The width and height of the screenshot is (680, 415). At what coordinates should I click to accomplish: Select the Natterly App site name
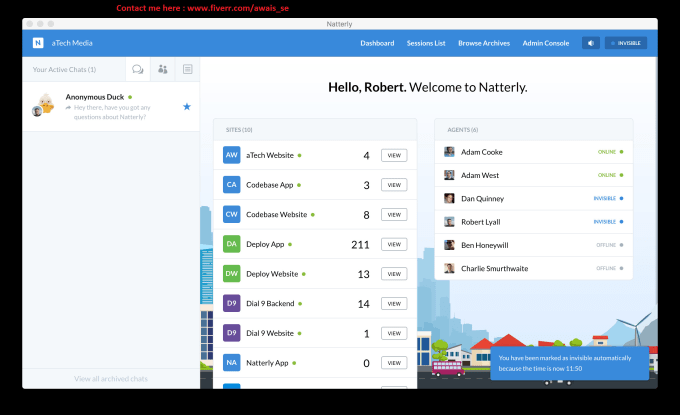pyautogui.click(x=267, y=363)
